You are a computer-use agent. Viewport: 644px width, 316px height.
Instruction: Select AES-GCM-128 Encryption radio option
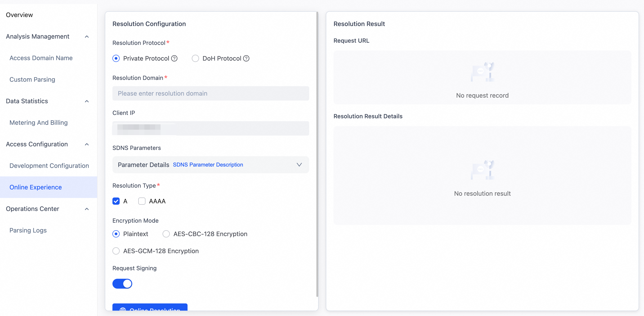point(116,251)
